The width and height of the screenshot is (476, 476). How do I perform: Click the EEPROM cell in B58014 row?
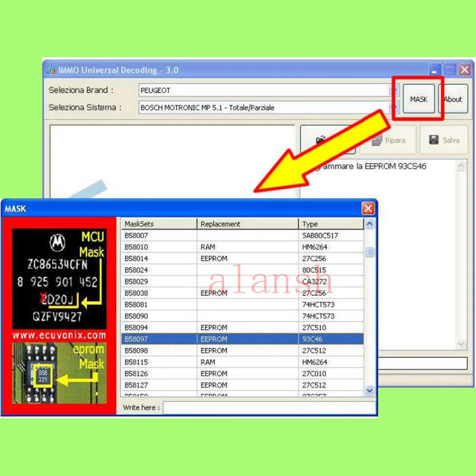click(x=248, y=258)
